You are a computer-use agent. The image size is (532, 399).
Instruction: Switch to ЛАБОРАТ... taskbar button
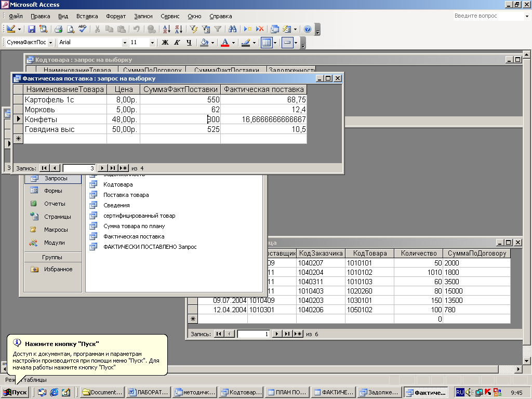click(149, 392)
